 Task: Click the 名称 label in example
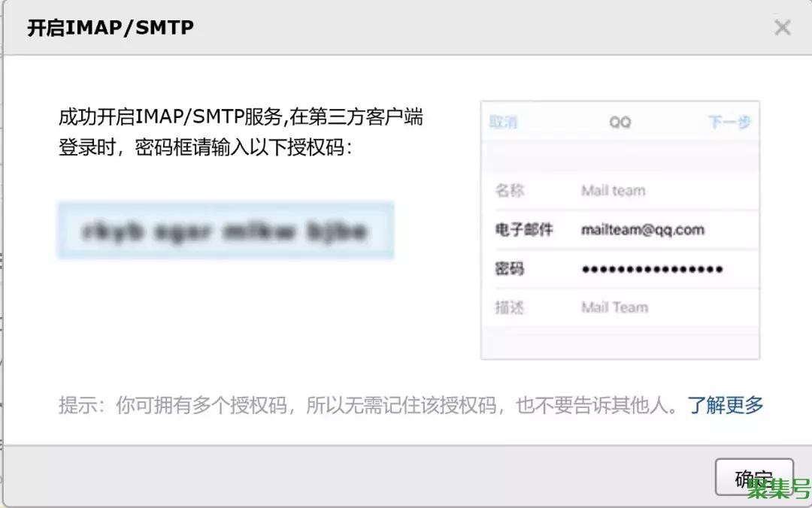(x=510, y=191)
